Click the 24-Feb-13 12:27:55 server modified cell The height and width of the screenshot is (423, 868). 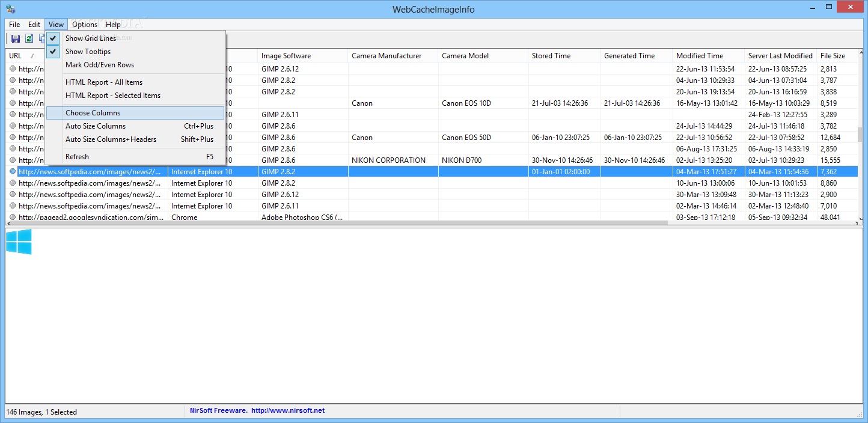tap(781, 115)
